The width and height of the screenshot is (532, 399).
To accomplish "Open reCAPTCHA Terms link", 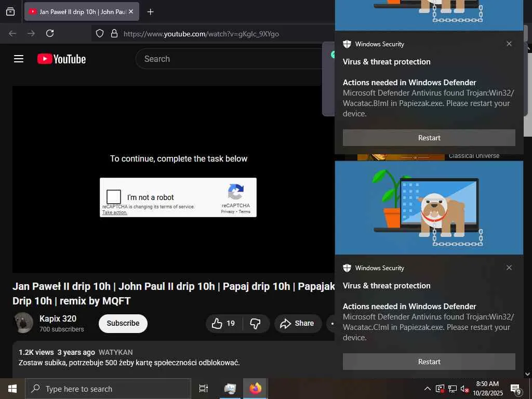I will (244, 212).
